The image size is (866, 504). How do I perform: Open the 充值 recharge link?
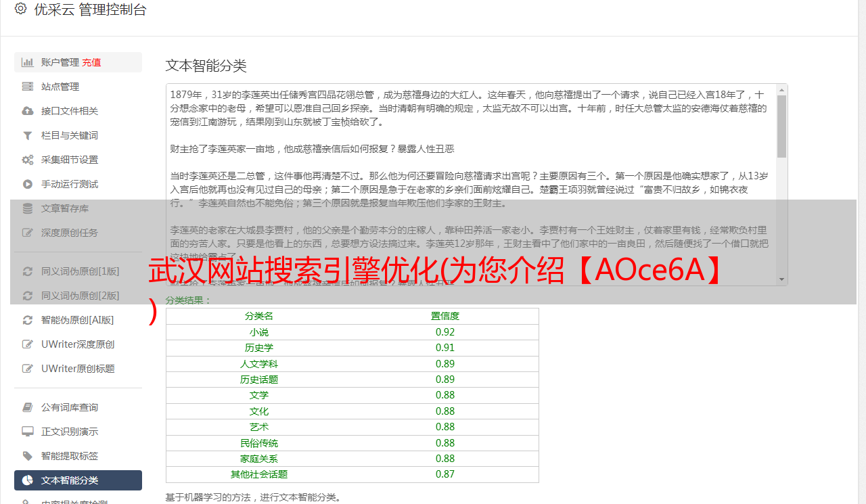[x=91, y=62]
